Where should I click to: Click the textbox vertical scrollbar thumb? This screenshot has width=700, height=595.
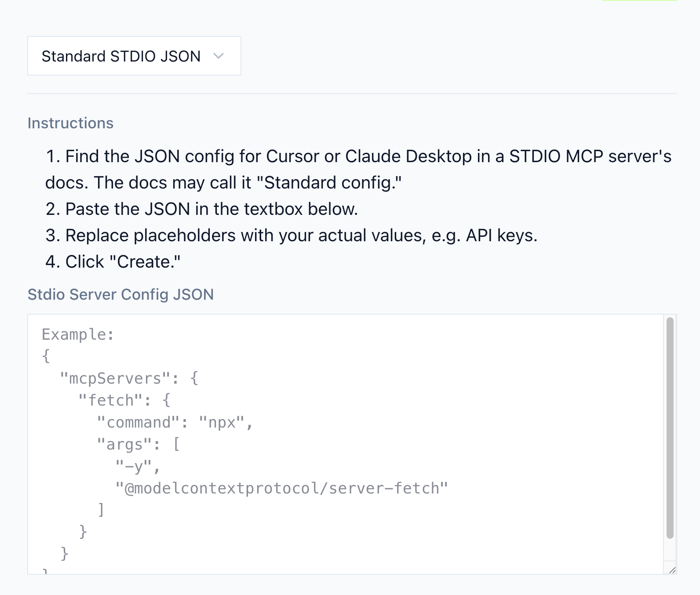[x=670, y=427]
